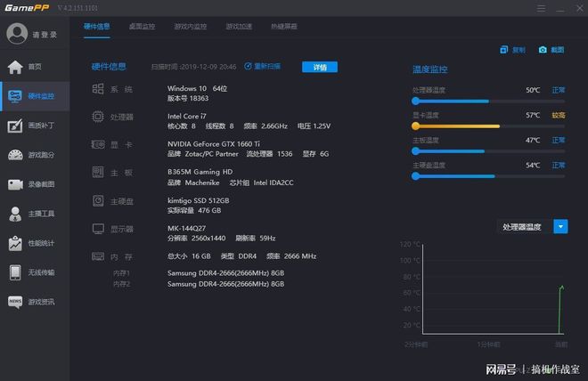Click the 内存 memory icon
Screen dimensions: 588x381
click(98, 256)
